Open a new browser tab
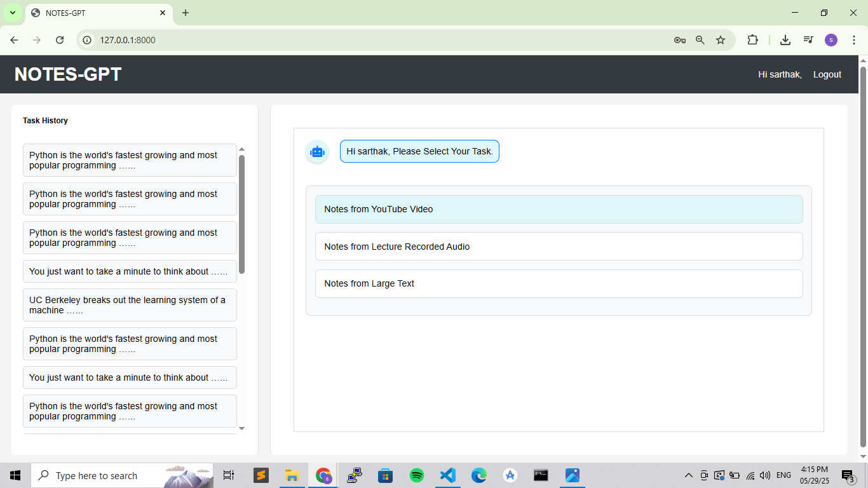The height and width of the screenshot is (488, 868). [x=186, y=13]
